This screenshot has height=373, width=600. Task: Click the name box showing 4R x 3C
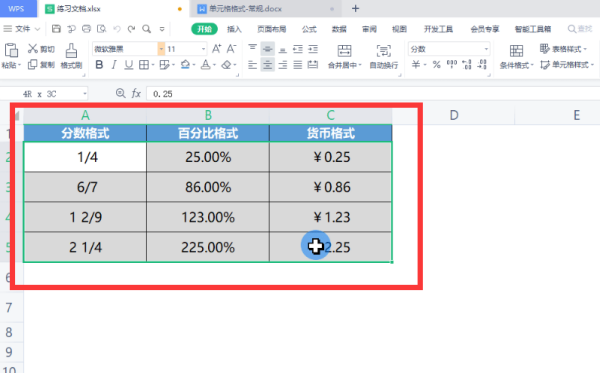pos(44,94)
